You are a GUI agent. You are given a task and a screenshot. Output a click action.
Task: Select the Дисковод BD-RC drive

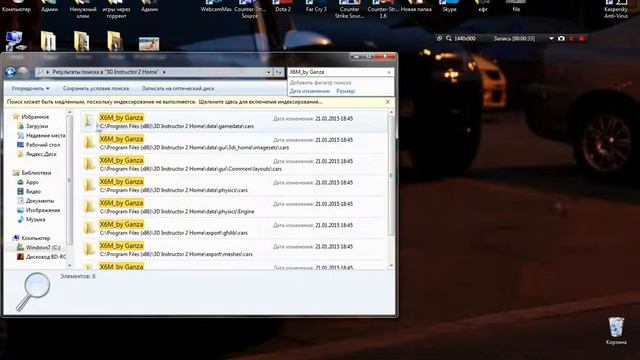pyautogui.click(x=41, y=257)
